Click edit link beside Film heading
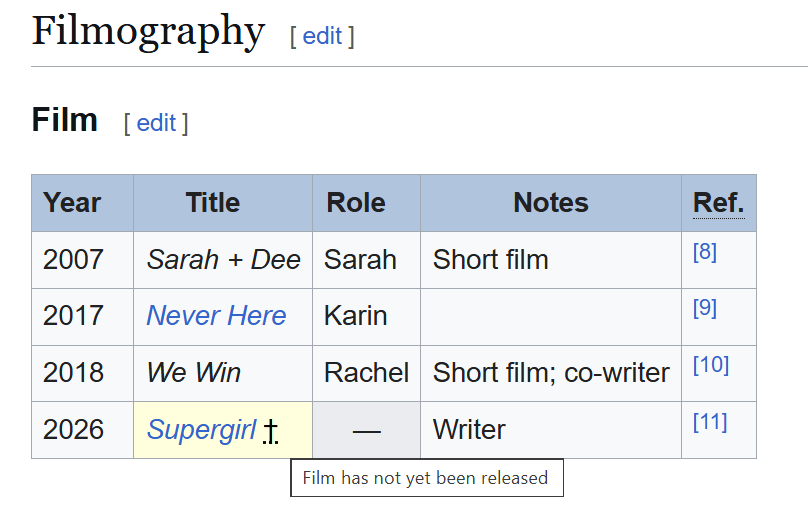 156,123
